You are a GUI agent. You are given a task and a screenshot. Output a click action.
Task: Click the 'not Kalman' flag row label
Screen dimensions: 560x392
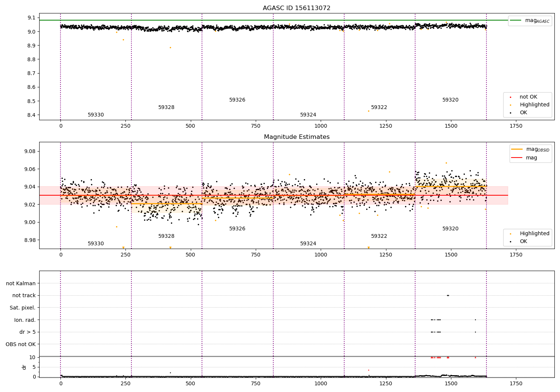21,284
